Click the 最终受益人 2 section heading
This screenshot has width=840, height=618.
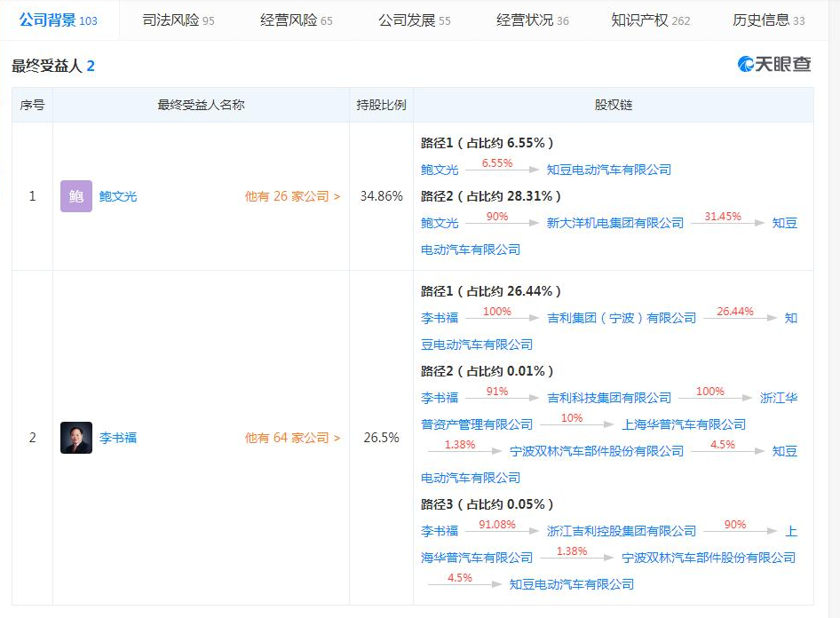(x=53, y=66)
